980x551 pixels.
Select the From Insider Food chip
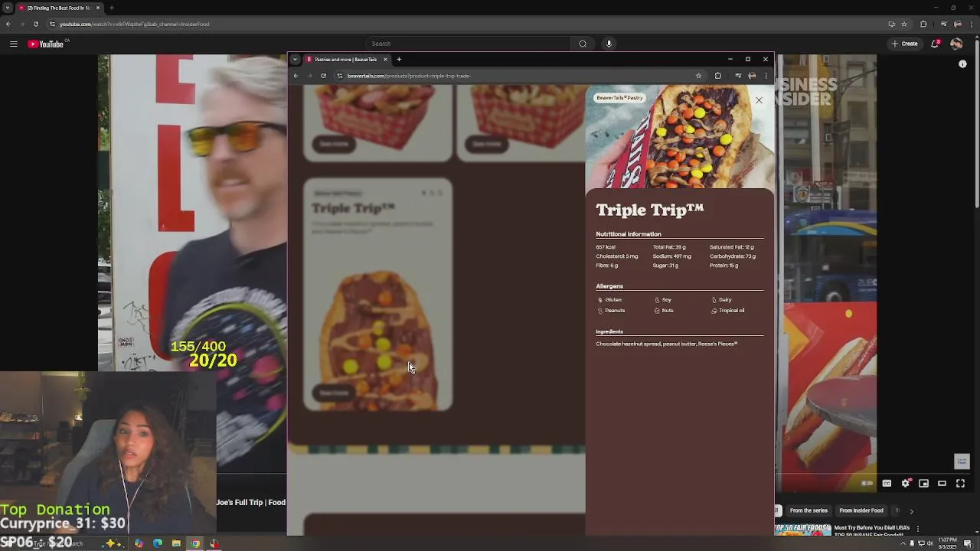pyautogui.click(x=861, y=510)
